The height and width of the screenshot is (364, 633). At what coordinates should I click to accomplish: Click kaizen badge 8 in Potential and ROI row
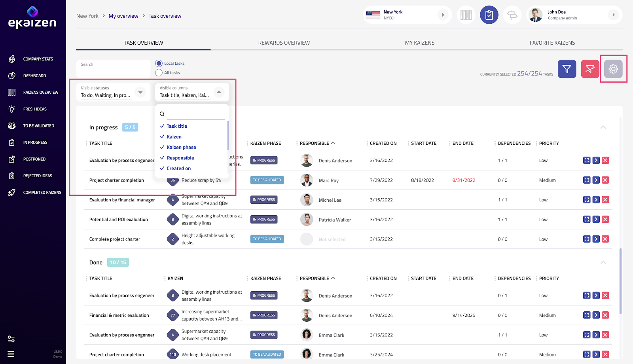click(x=172, y=219)
